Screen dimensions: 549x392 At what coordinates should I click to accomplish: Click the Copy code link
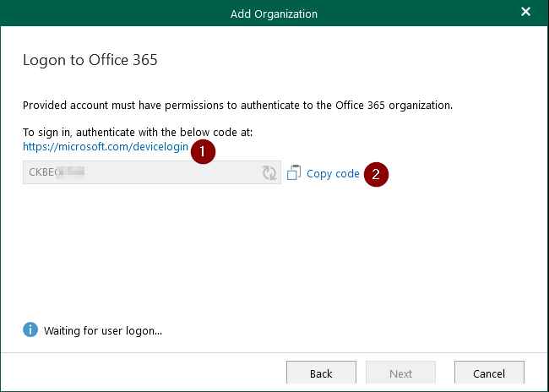coord(333,174)
